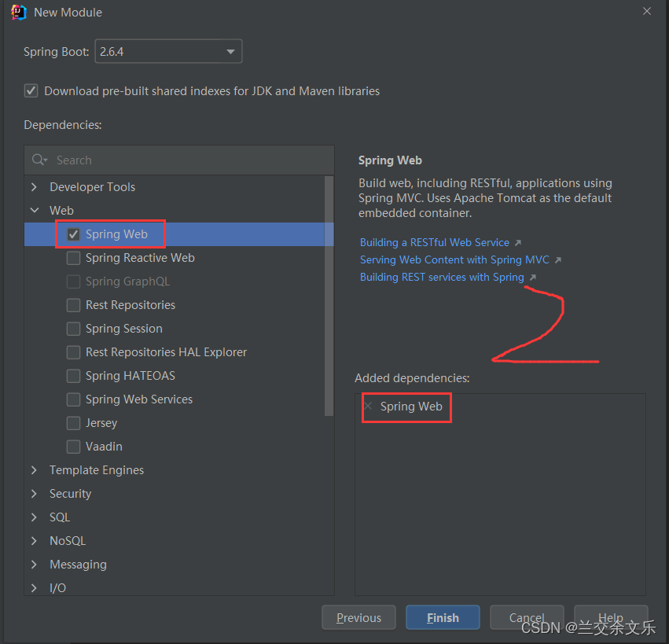669x644 pixels.
Task: Select Spring Web in added dependencies list
Action: 411,407
